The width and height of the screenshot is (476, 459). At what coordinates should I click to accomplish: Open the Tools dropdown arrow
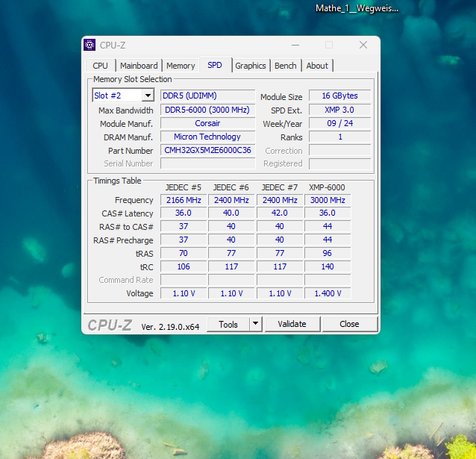(x=256, y=324)
